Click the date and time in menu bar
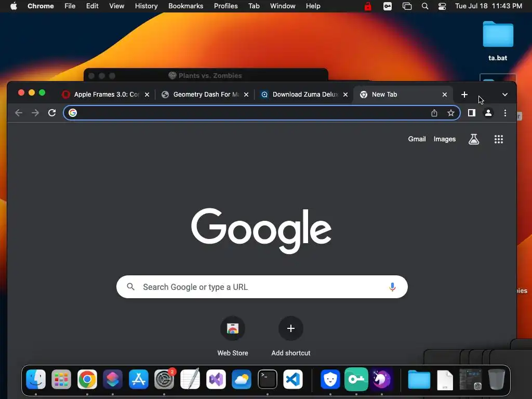532x399 pixels. point(488,6)
